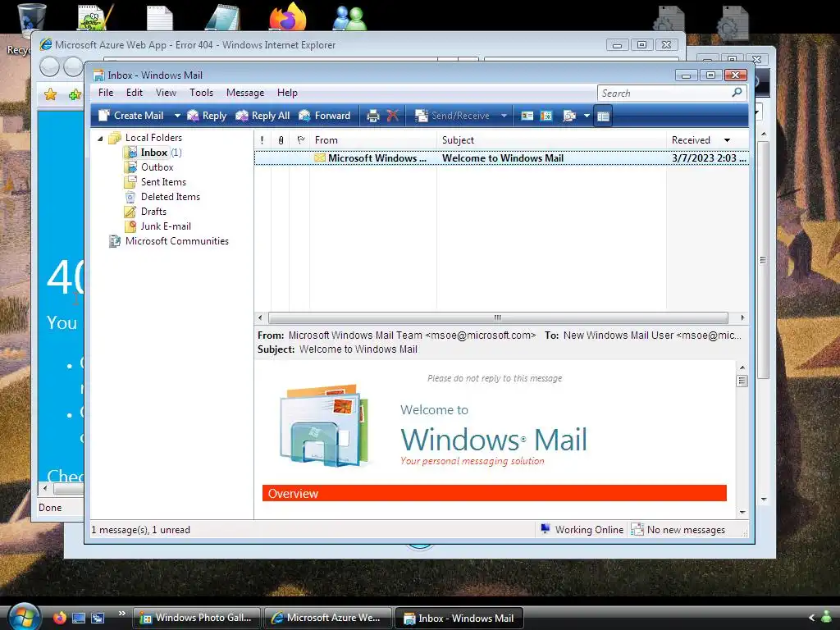The height and width of the screenshot is (630, 840).
Task: Select Microsoft Communities in folder list
Action: point(177,241)
